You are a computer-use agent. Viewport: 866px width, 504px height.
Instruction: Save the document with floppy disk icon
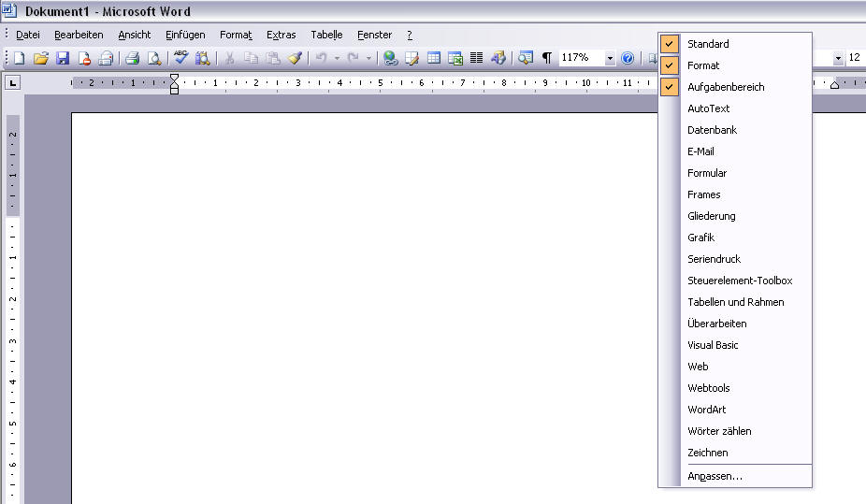(x=63, y=58)
